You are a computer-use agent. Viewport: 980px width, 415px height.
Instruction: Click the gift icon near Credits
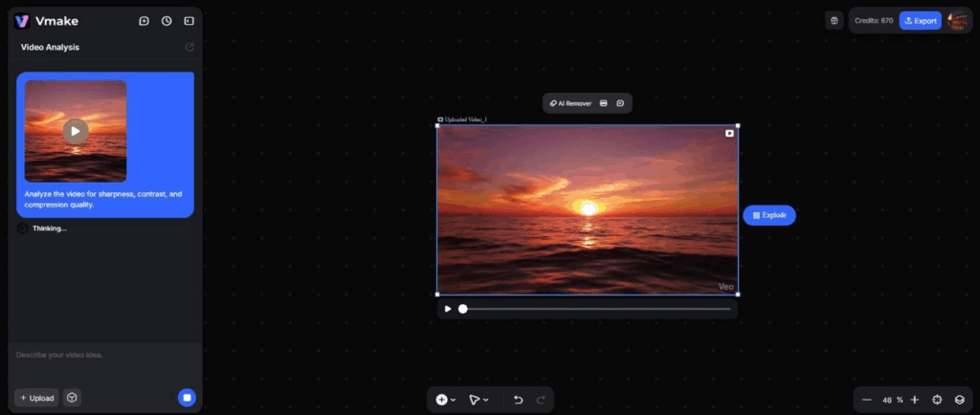click(x=834, y=21)
